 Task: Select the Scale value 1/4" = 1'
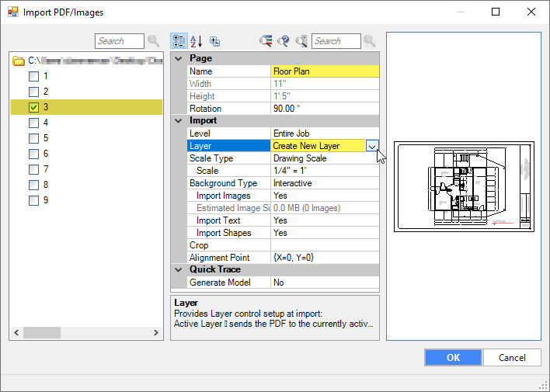[325, 171]
